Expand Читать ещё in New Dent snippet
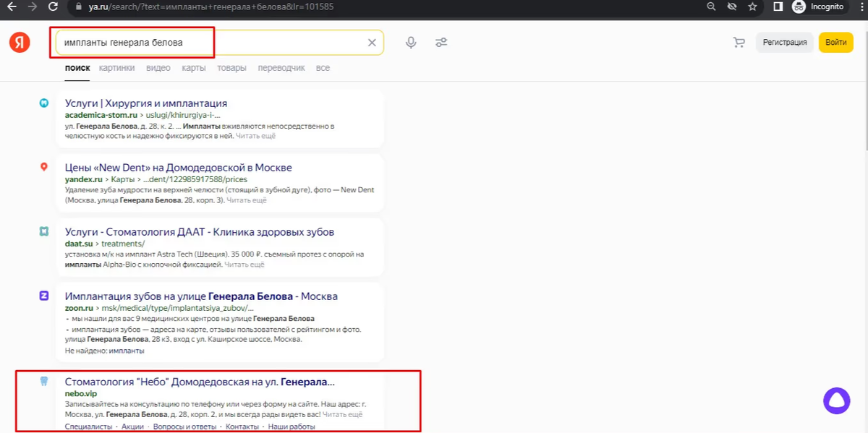 coord(247,200)
